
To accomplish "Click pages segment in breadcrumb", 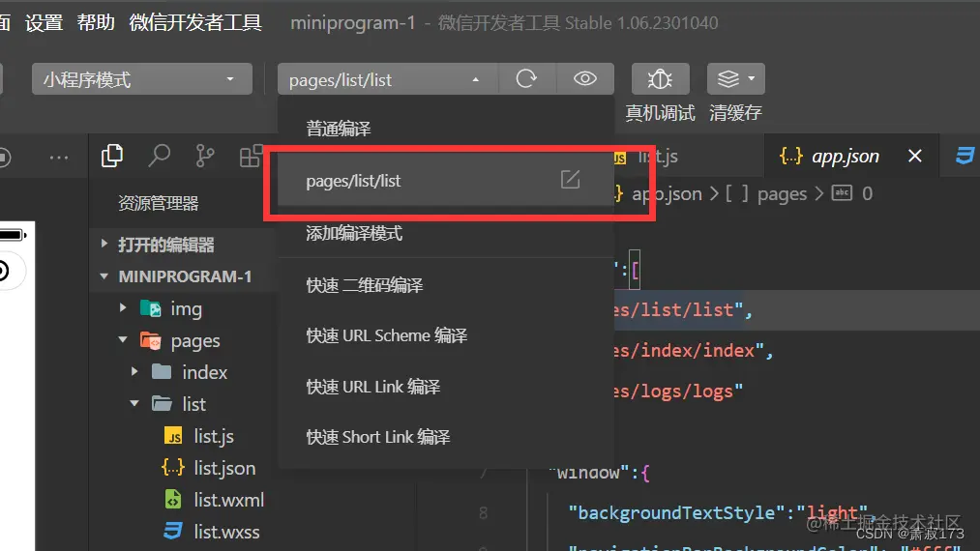I will point(782,193).
